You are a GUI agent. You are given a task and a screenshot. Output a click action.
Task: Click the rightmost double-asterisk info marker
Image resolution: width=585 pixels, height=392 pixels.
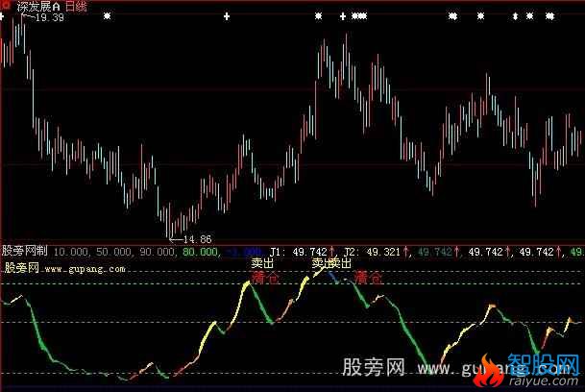click(x=549, y=16)
